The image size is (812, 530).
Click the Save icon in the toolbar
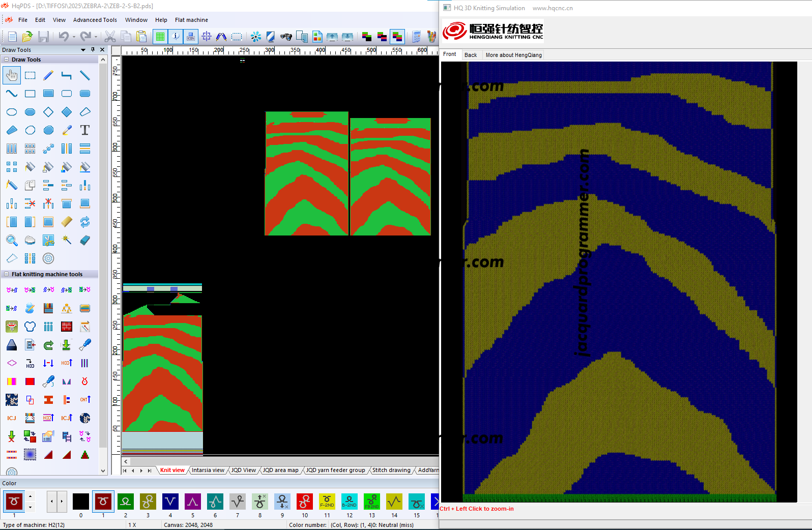[x=44, y=37]
